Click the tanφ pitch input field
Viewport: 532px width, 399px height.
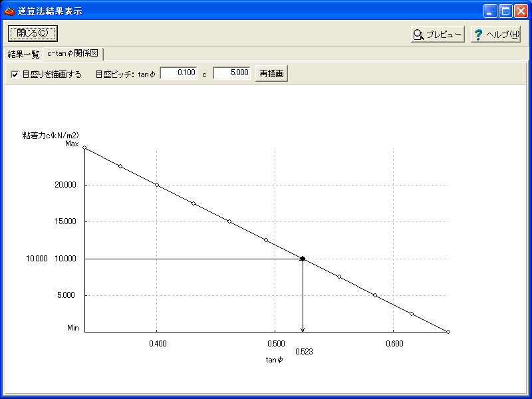178,72
